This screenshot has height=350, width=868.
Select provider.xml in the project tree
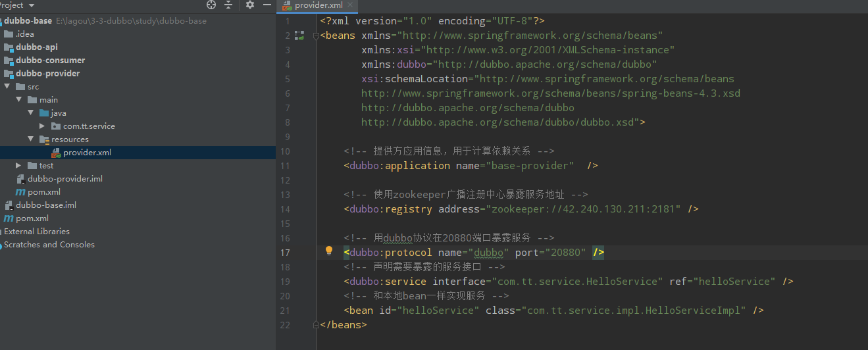[x=88, y=153]
